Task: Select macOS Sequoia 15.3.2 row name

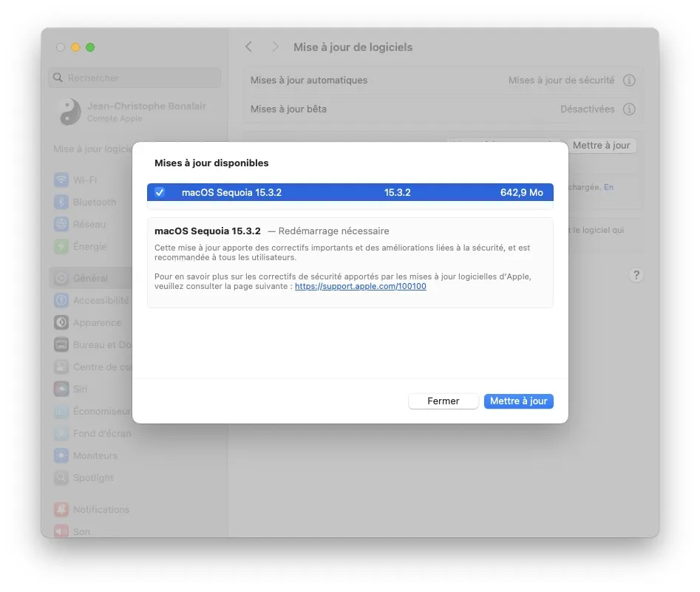Action: coord(231,192)
